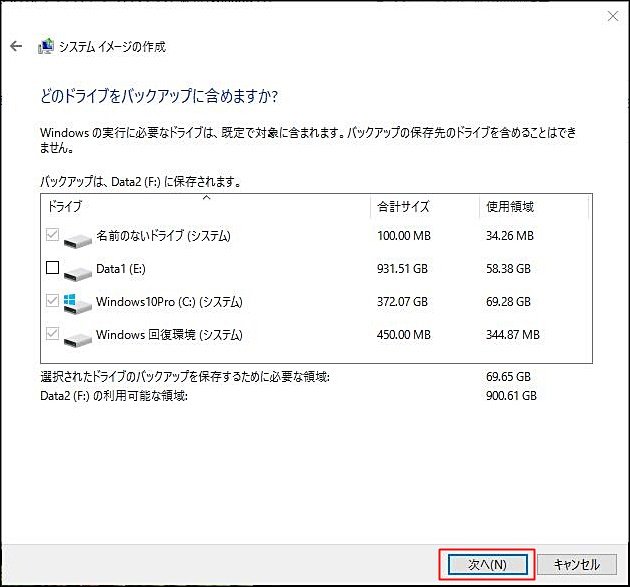
Task: Sort by the ドライブ column header
Action: tap(205, 207)
